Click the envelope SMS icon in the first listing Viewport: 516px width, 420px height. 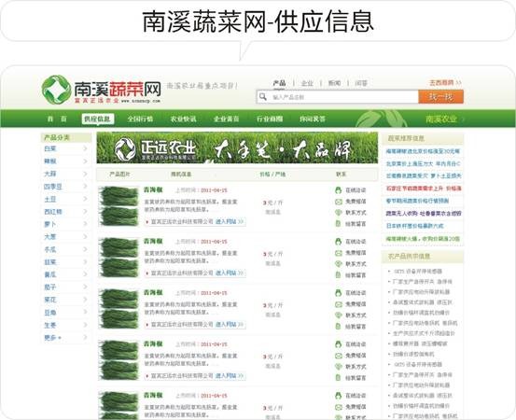click(x=339, y=202)
